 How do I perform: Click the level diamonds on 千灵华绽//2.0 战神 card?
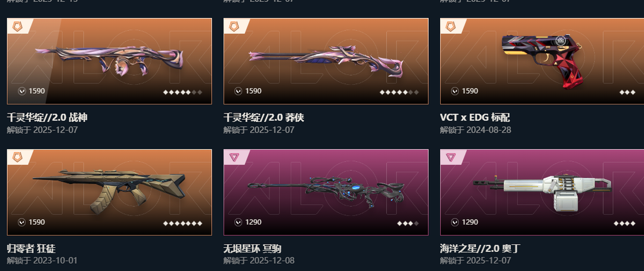(x=183, y=92)
